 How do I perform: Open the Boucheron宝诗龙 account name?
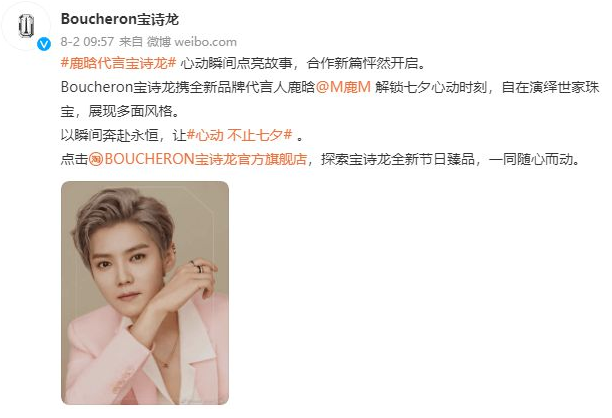[120, 19]
